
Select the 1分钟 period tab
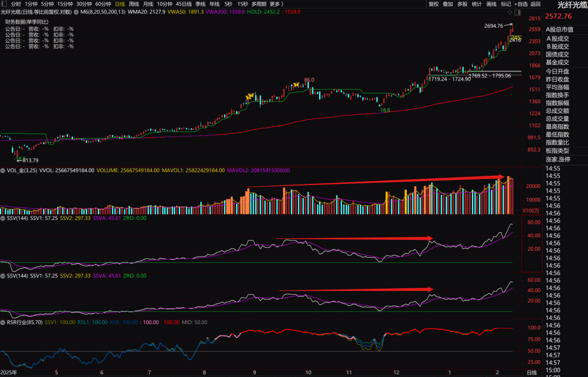pyautogui.click(x=31, y=4)
